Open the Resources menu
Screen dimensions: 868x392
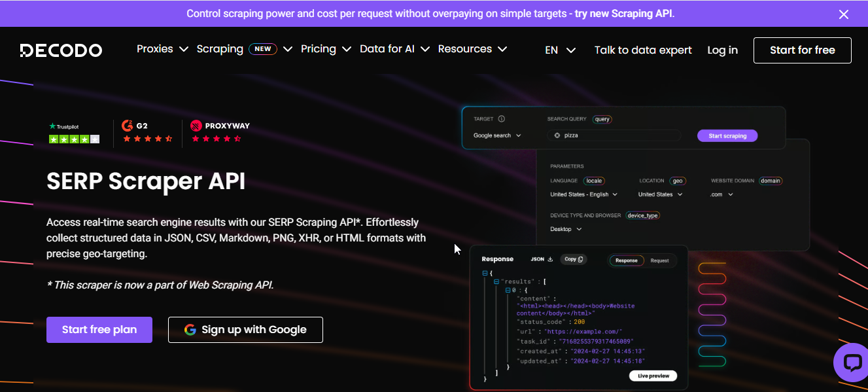pyautogui.click(x=465, y=48)
